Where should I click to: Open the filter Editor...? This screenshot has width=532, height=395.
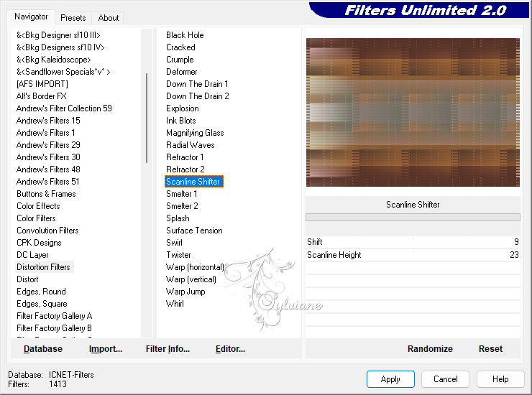click(230, 349)
